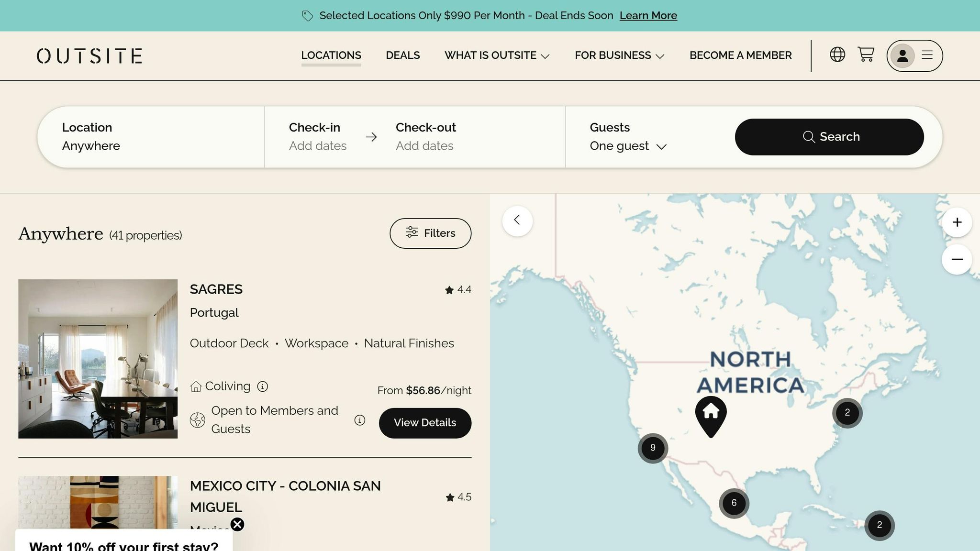Open the east coast cluster marked 2
The height and width of the screenshot is (551, 980).
[x=847, y=413]
